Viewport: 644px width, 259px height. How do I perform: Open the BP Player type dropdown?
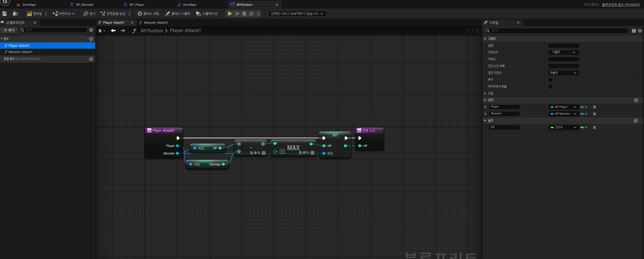(563, 107)
